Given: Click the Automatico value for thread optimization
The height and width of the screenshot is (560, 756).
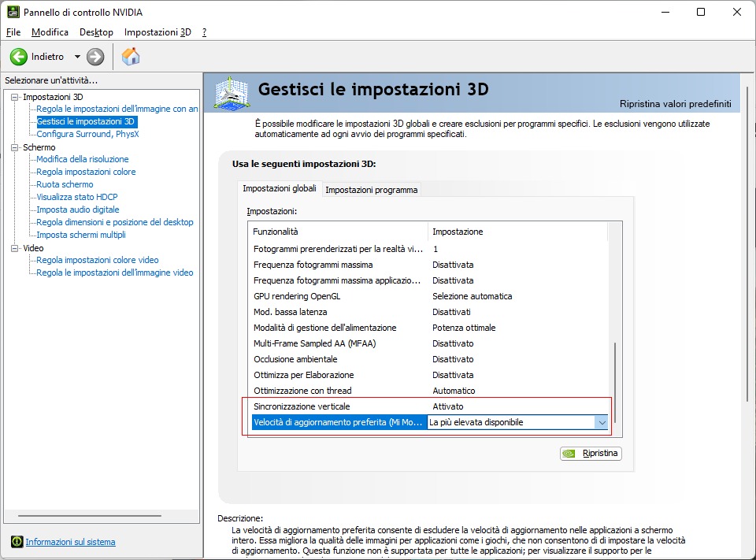Looking at the screenshot, I should tap(454, 391).
